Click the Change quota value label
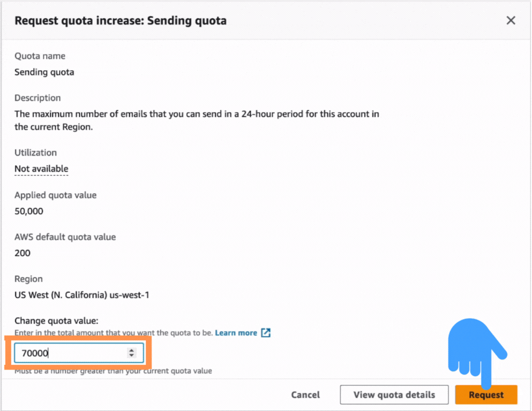Image resolution: width=532 pixels, height=411 pixels. click(52, 320)
